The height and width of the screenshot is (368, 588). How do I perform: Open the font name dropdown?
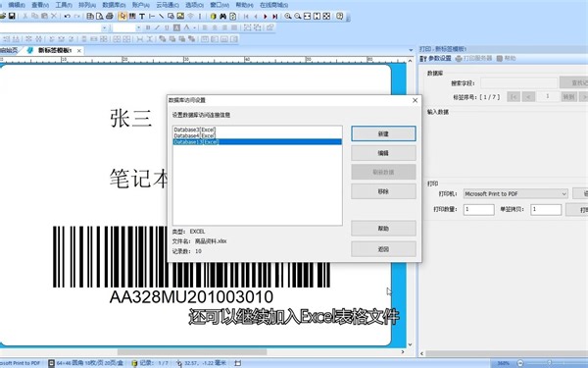tap(104, 27)
